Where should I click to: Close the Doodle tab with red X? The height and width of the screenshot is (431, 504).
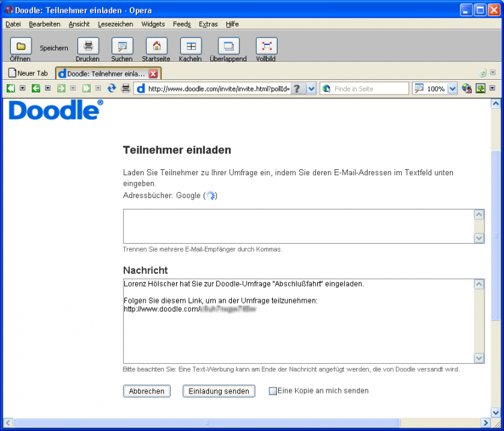[153, 74]
